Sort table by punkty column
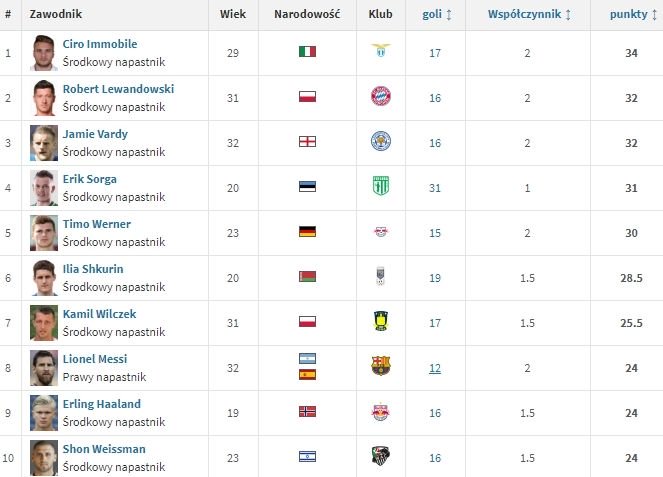The width and height of the screenshot is (663, 477). (633, 15)
